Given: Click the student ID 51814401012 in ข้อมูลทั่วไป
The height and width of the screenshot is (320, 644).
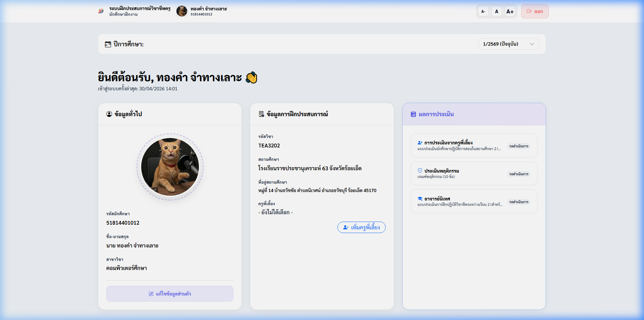Looking at the screenshot, I should [123, 223].
